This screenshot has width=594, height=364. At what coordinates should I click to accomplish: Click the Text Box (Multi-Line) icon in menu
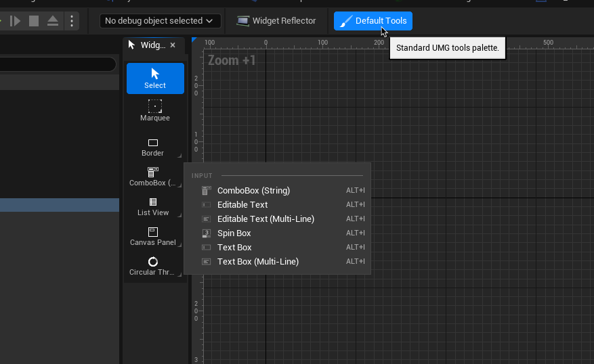pyautogui.click(x=206, y=261)
